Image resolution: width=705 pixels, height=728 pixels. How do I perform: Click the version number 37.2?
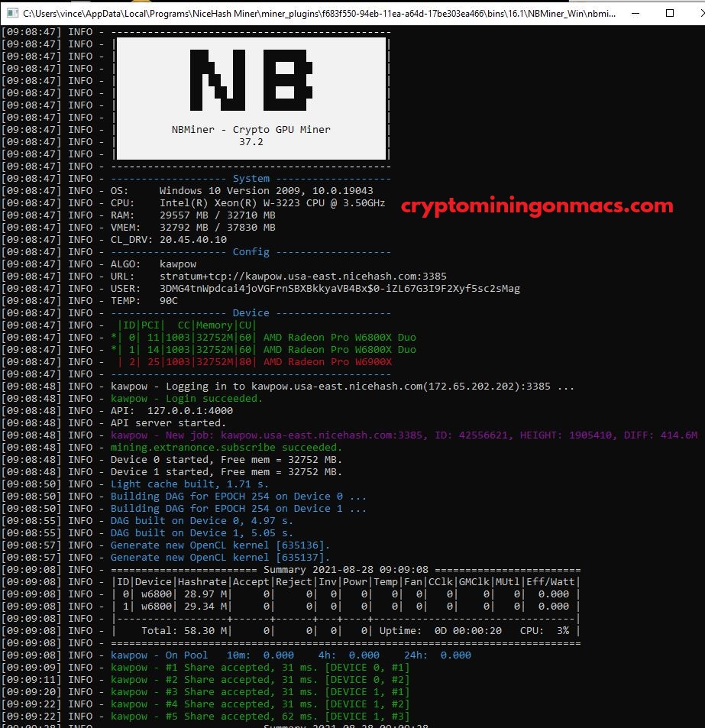[x=251, y=141]
